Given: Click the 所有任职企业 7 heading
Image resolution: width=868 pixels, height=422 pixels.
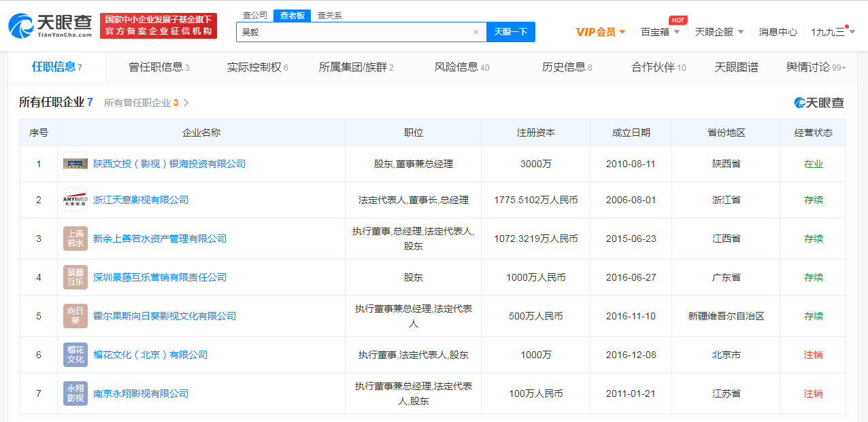Looking at the screenshot, I should (x=56, y=102).
